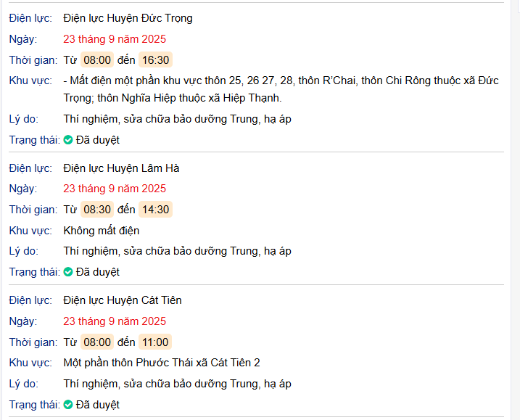The image size is (520, 420).
Task: Click the red date in Đức Trọng entry
Action: [x=115, y=39]
